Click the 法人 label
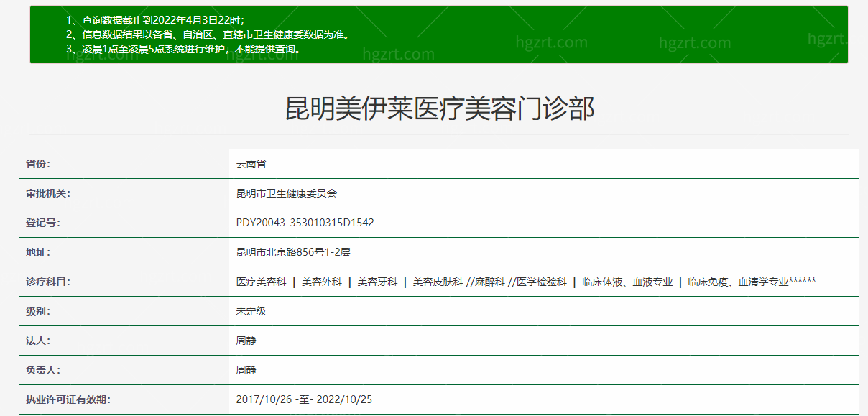The width and height of the screenshot is (868, 416). coord(38,341)
